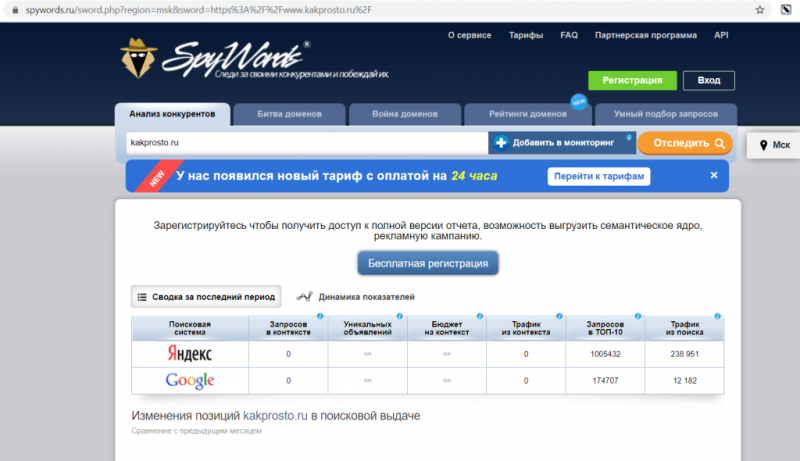Click the Yandex ТОП-10 value 1005432
Screen dimensions: 800x461
[x=605, y=354]
